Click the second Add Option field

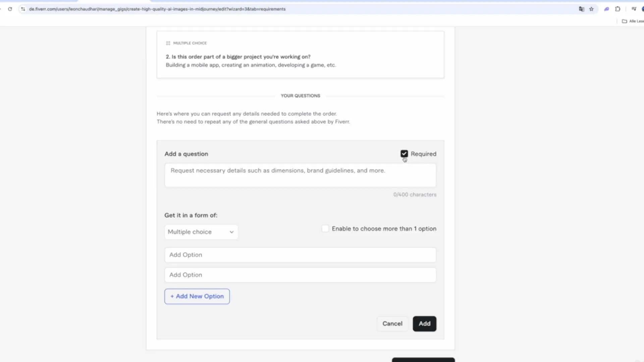coord(300,275)
